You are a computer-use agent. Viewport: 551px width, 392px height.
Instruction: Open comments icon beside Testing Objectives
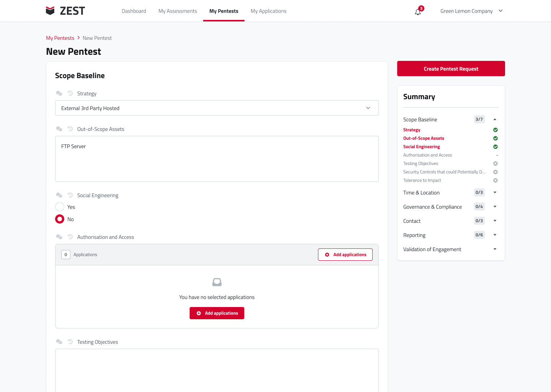point(59,342)
